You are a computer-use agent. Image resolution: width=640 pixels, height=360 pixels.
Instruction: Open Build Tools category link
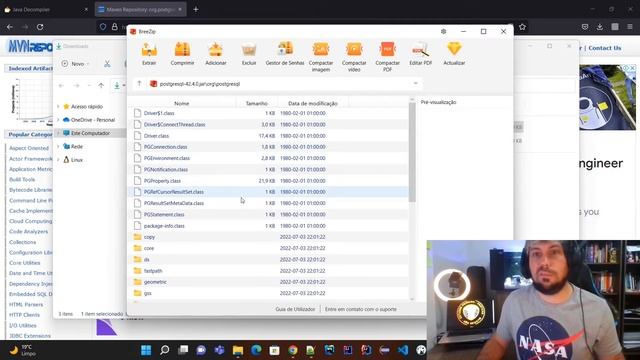point(22,180)
